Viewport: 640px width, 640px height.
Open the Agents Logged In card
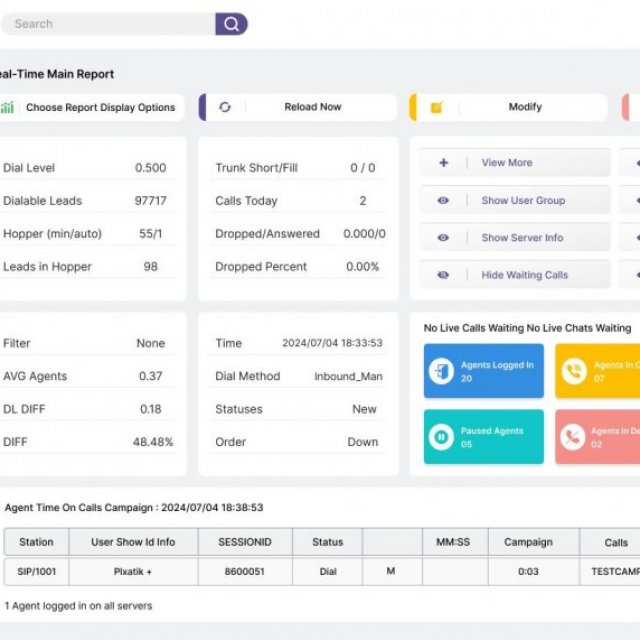coord(484,371)
